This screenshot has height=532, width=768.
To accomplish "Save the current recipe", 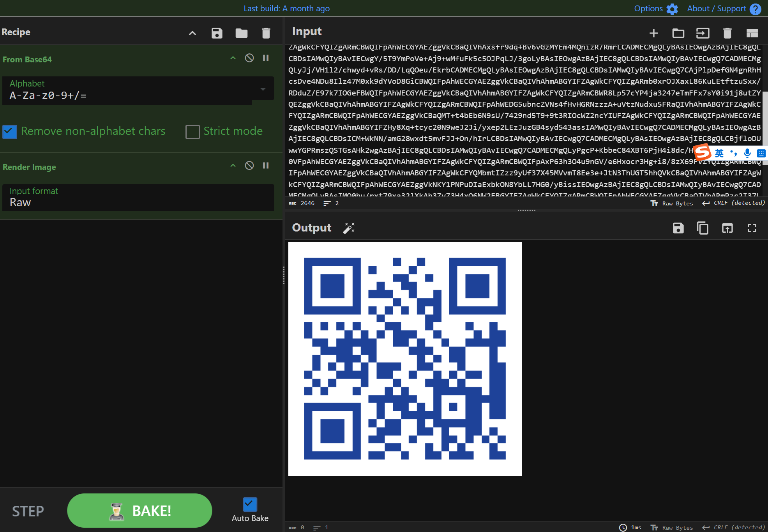I will click(x=217, y=33).
